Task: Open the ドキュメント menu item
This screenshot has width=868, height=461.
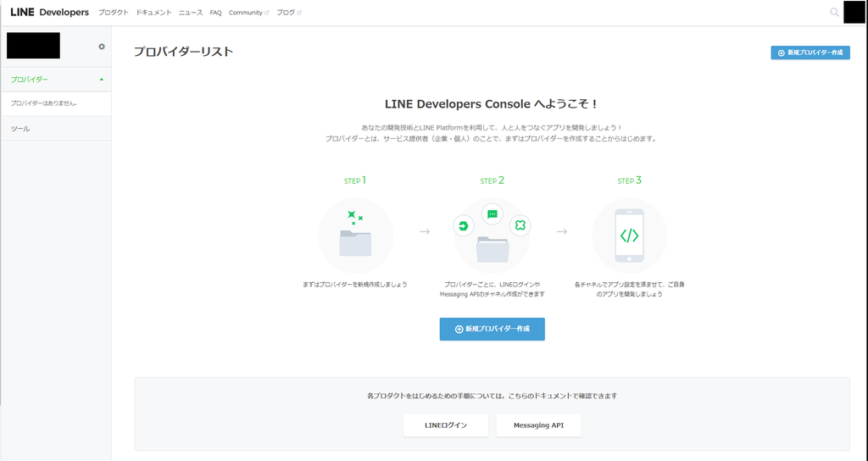Action: click(x=154, y=12)
